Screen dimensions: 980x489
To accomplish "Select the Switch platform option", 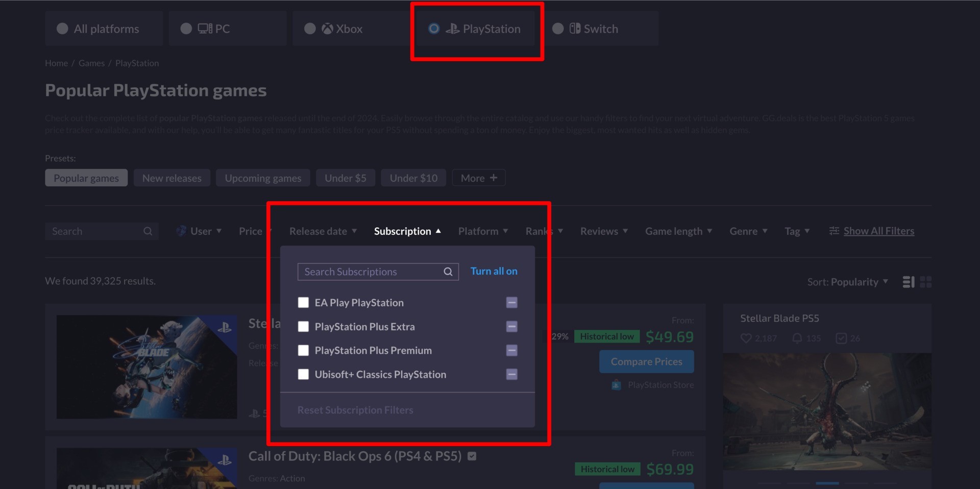I will point(599,29).
